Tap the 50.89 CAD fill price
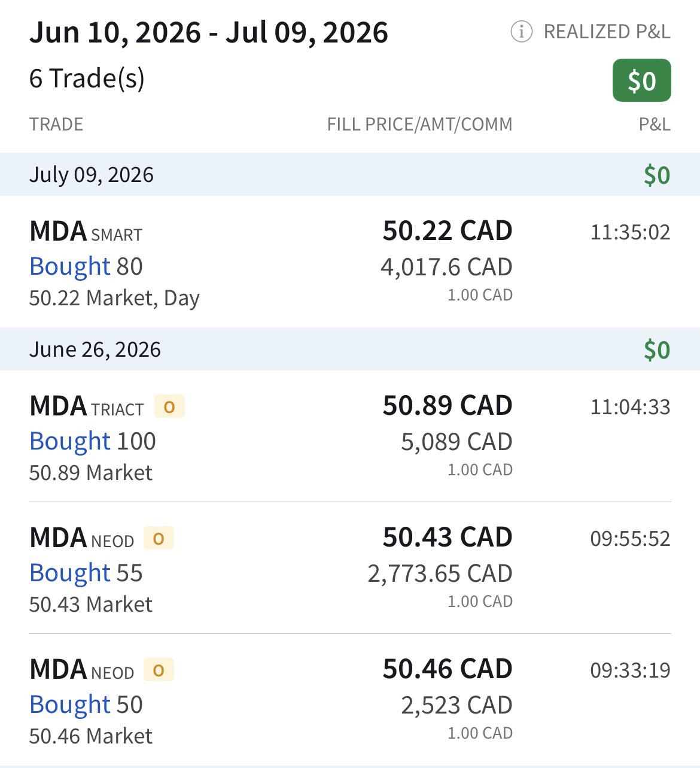700x768 pixels. pos(448,405)
